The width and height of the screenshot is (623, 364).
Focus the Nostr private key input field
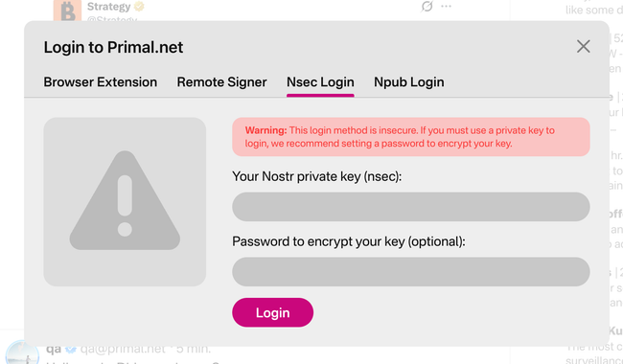411,207
